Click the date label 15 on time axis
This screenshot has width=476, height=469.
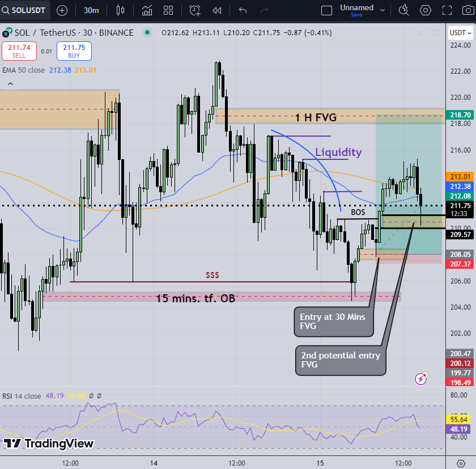pyautogui.click(x=320, y=463)
